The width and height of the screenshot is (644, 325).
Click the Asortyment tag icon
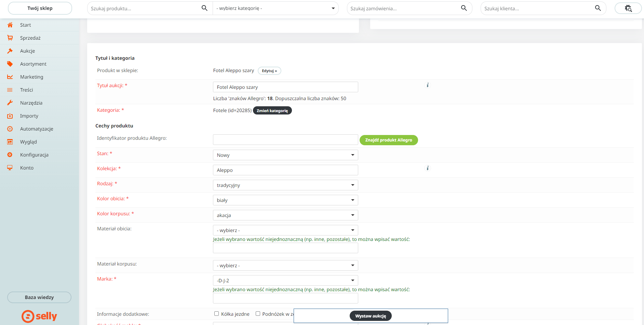click(x=10, y=64)
